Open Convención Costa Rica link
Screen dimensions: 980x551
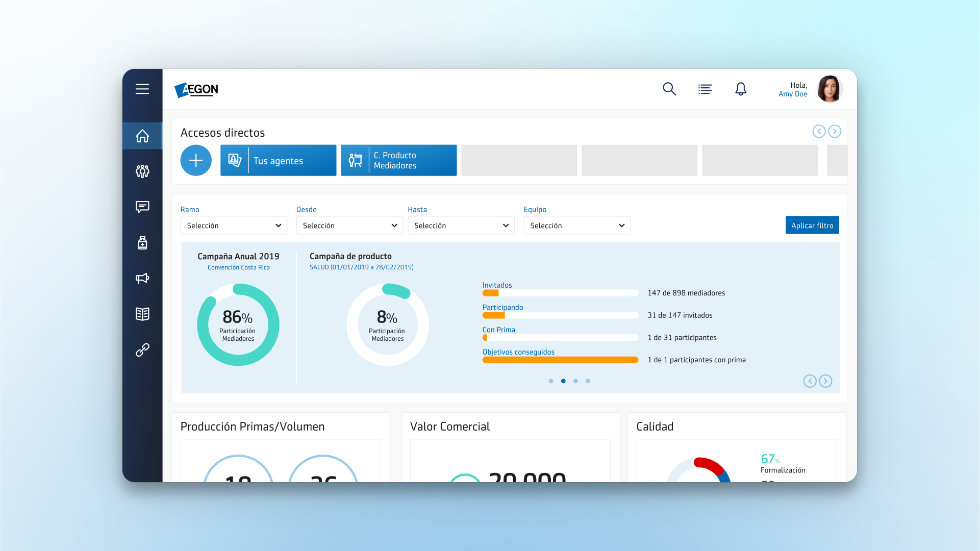click(239, 267)
